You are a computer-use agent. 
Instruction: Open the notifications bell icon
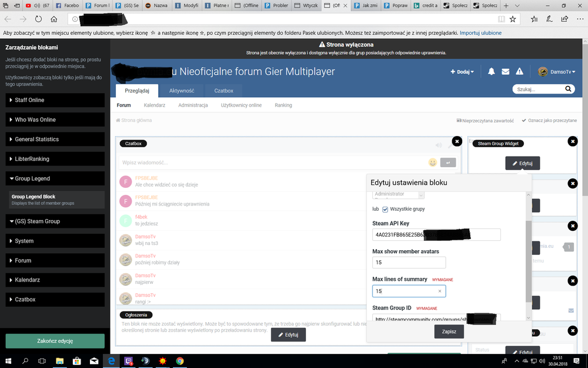(491, 71)
